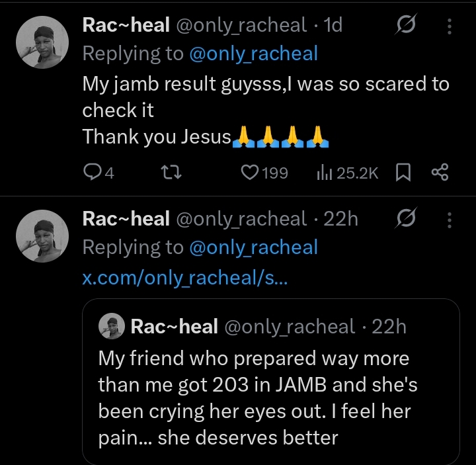Open more options on 1d tweet
Image resolution: width=476 pixels, height=465 pixels.
450,26
